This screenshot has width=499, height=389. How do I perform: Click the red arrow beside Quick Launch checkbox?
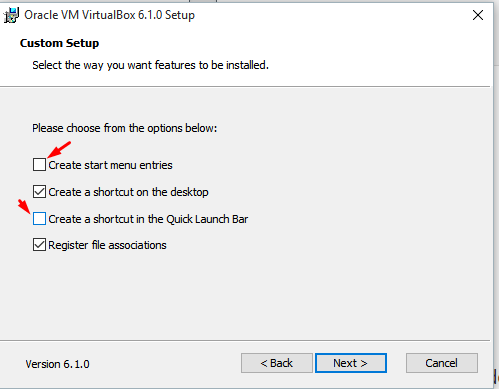tap(24, 206)
